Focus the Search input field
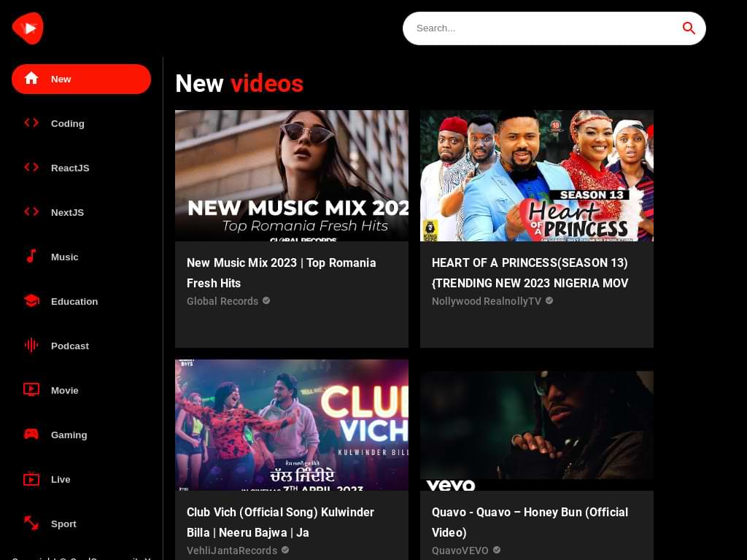747x560 pixels. tap(546, 28)
